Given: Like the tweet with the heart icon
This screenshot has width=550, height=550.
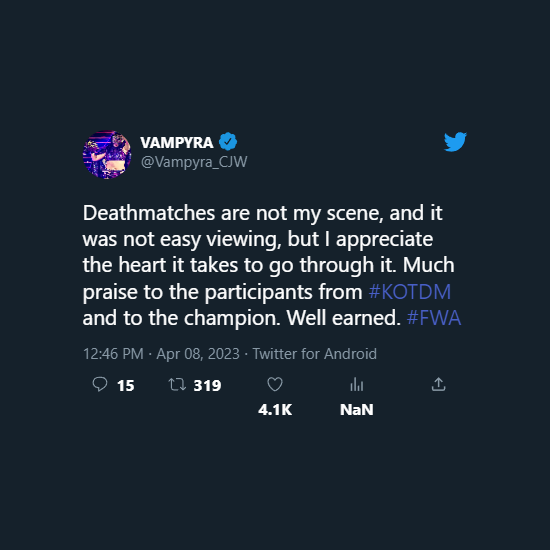Looking at the screenshot, I should [x=275, y=384].
